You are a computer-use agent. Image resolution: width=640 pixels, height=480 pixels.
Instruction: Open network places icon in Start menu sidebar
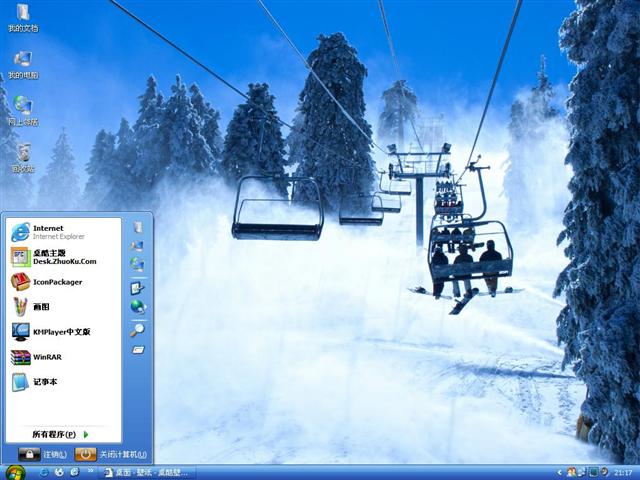tap(138, 264)
